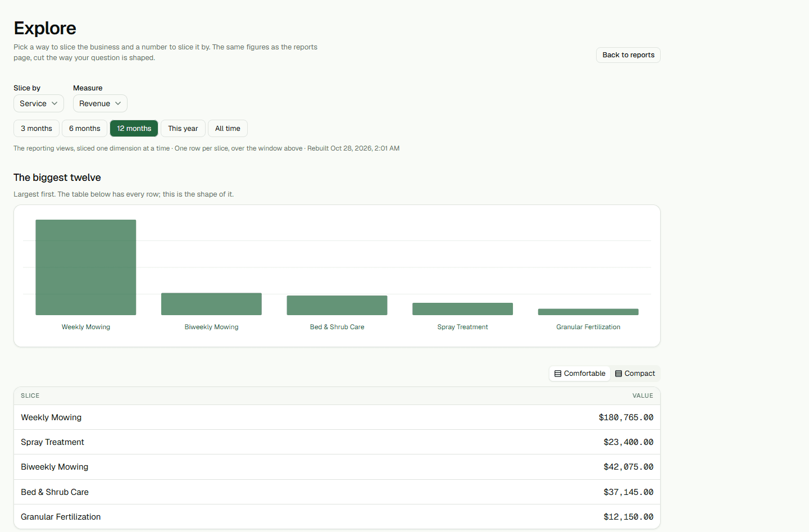809x532 pixels.
Task: Select the Spray Treatment table row label
Action: click(52, 442)
